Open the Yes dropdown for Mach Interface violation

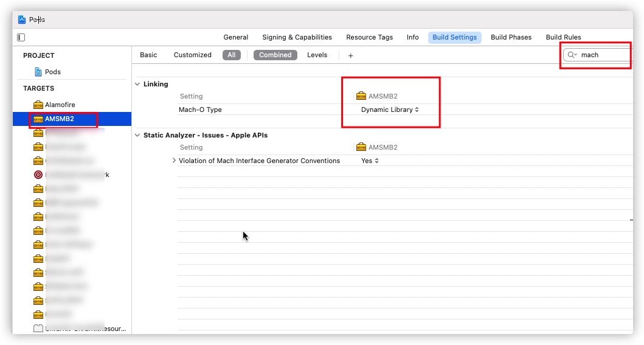[370, 161]
